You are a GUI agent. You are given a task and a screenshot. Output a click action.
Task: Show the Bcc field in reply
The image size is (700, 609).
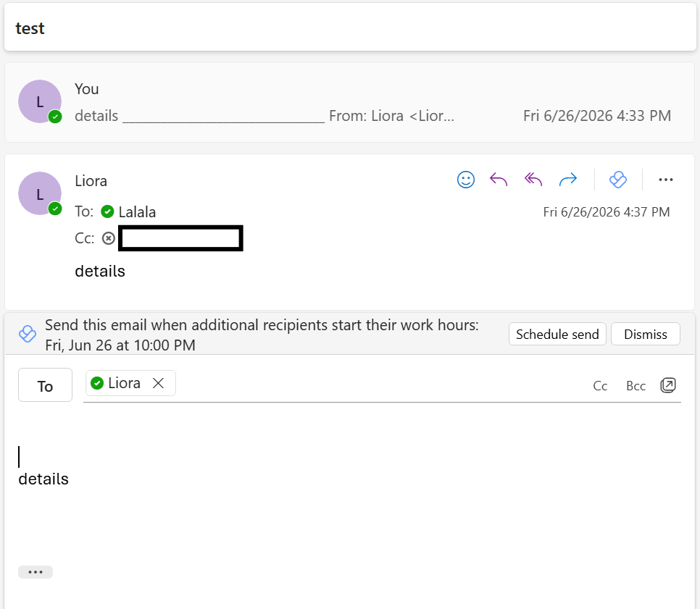click(x=636, y=386)
